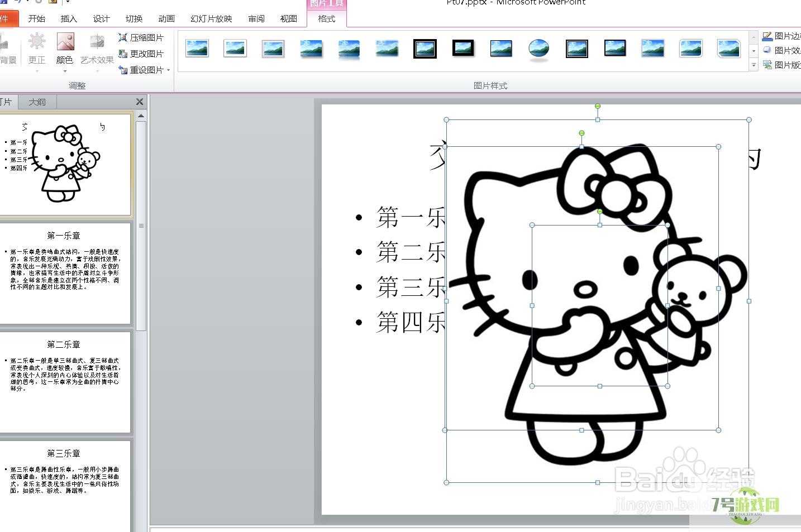Viewport: 801px width, 532px height.
Task: Open Picture Layout (图片版式) options
Action: tap(782, 65)
